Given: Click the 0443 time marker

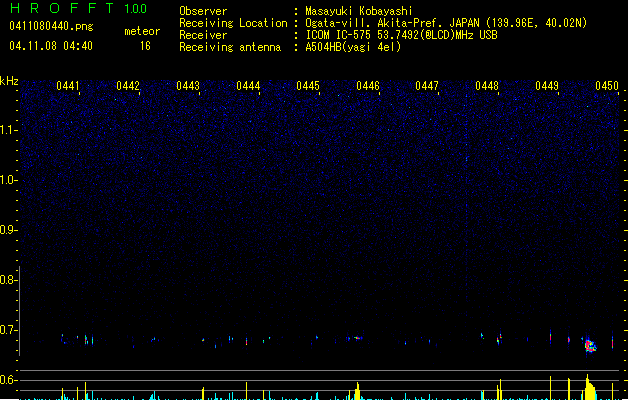Looking at the screenshot, I should point(188,86).
